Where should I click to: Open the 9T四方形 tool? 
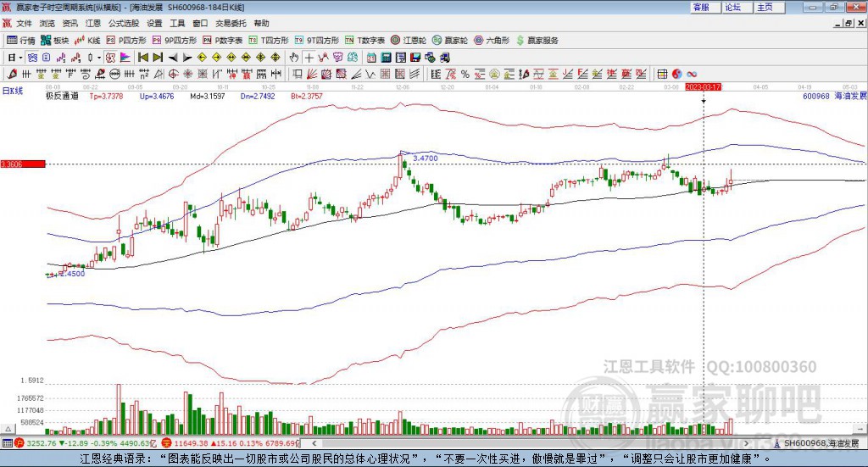tap(317, 41)
